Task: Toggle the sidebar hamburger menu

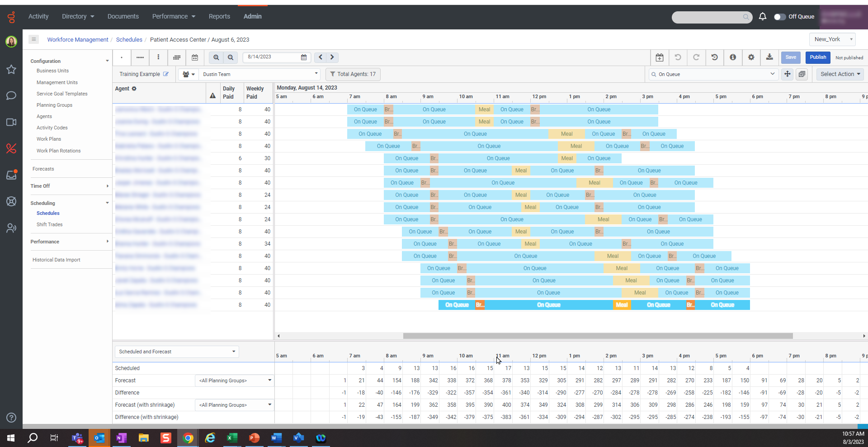Action: point(33,39)
